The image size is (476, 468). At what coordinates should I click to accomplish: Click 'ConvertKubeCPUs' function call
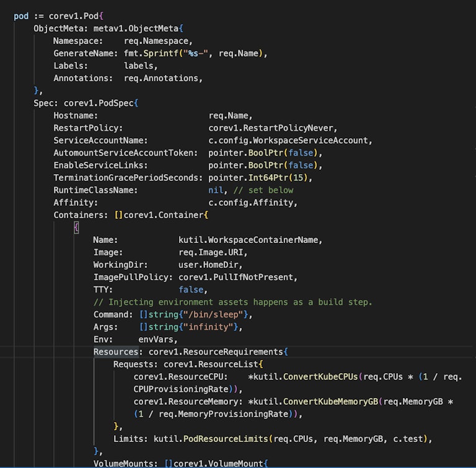pos(320,377)
